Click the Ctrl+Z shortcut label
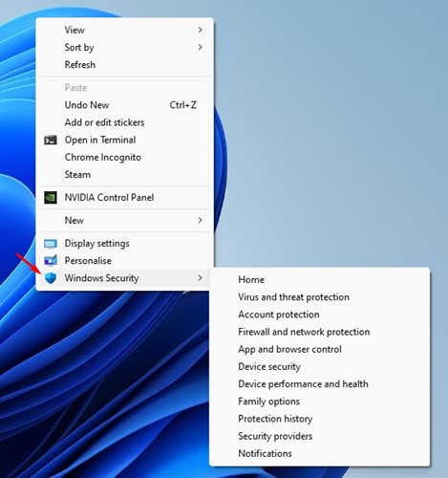 [x=182, y=105]
